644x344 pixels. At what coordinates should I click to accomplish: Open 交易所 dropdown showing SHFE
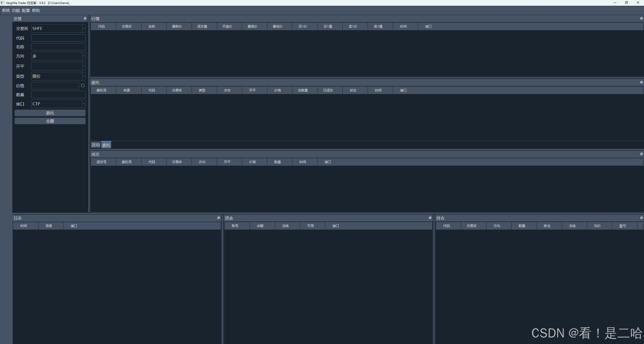click(x=58, y=28)
